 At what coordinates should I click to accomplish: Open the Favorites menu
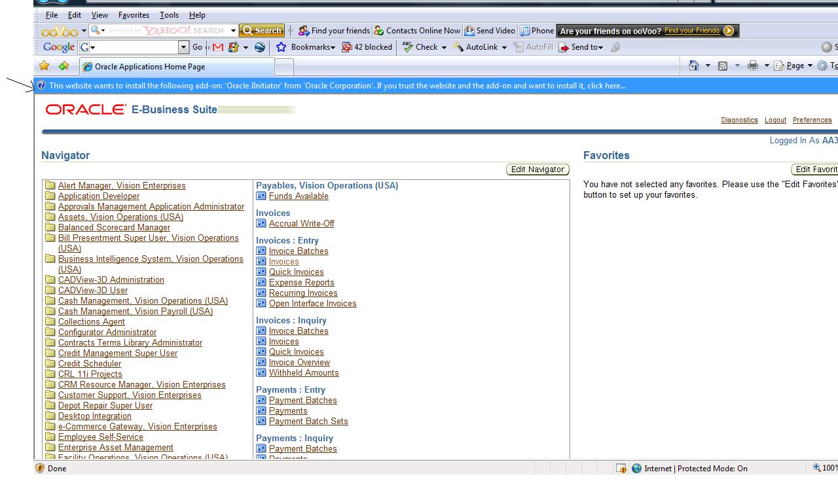134,15
